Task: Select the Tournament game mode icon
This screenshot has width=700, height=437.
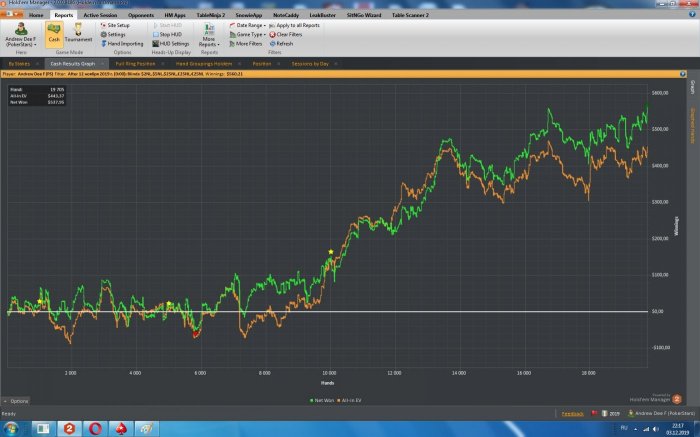Action: click(x=77, y=32)
